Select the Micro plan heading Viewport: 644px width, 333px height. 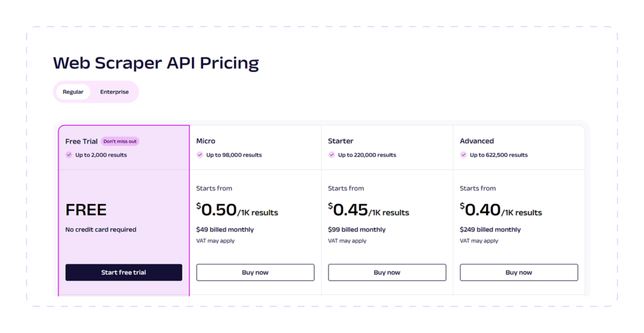pyautogui.click(x=206, y=141)
